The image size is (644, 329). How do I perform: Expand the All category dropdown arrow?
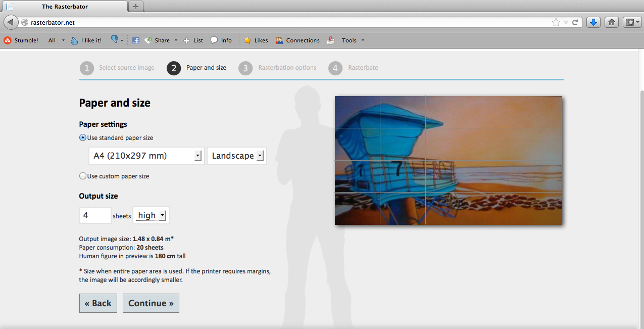63,40
